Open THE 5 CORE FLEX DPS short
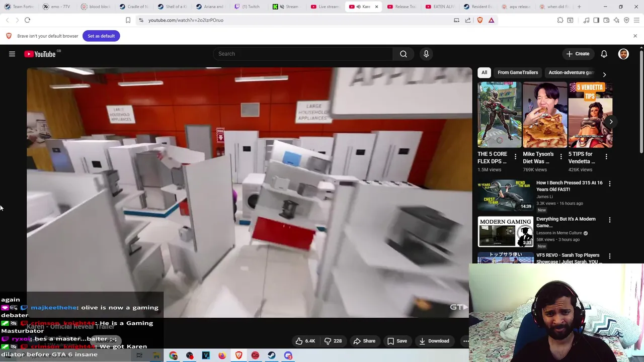The image size is (644, 362). click(x=499, y=115)
